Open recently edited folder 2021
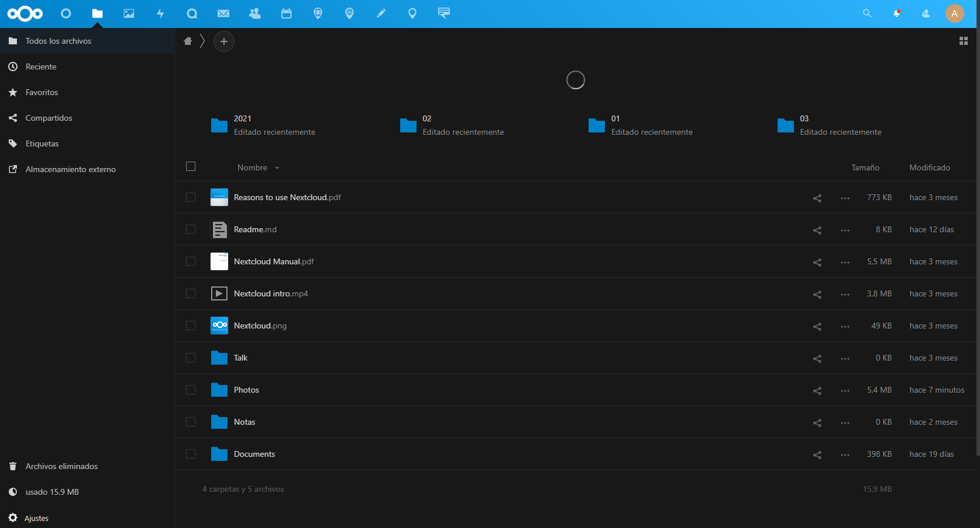Screen dimensions: 980x528 pyautogui.click(x=263, y=125)
